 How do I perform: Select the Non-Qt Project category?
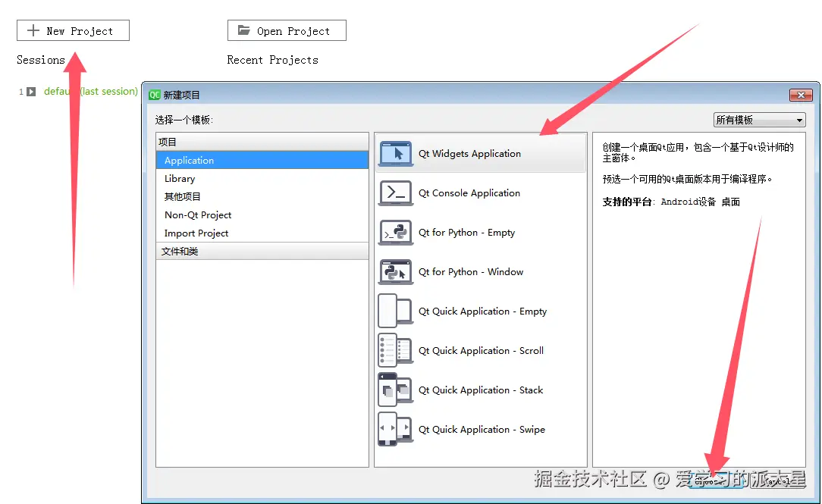[262, 214]
